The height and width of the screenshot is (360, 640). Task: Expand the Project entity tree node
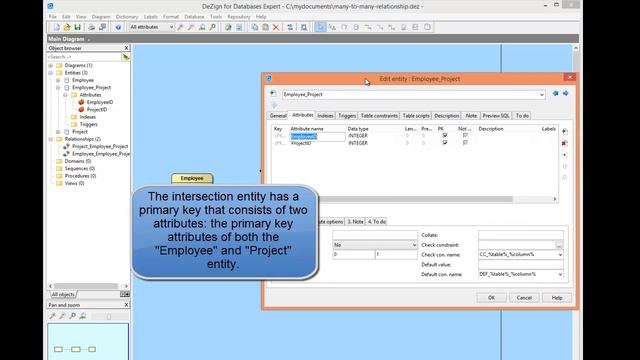click(x=58, y=132)
